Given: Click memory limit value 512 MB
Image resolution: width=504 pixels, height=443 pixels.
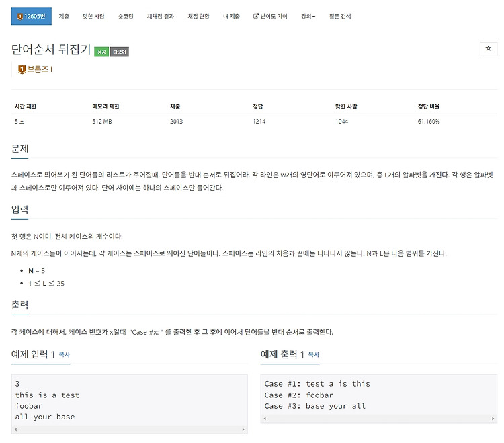Looking at the screenshot, I should coord(102,122).
